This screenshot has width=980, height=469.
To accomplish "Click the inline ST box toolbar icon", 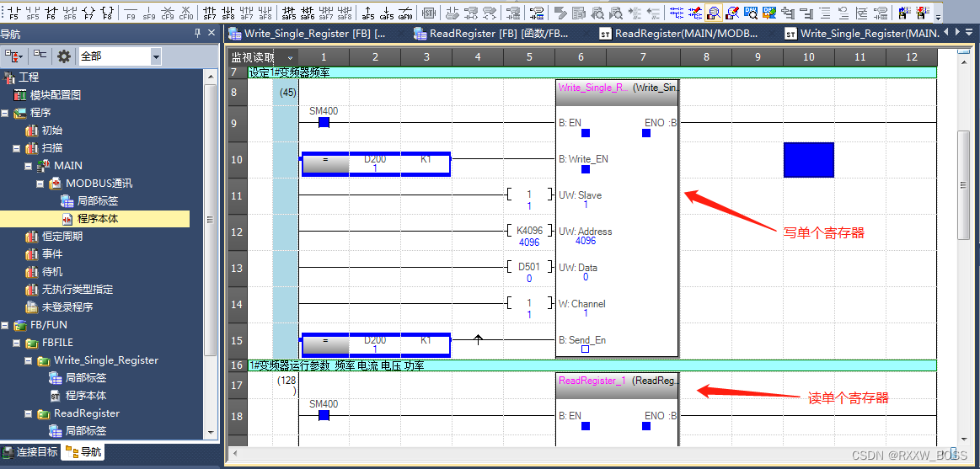I will tap(429, 13).
